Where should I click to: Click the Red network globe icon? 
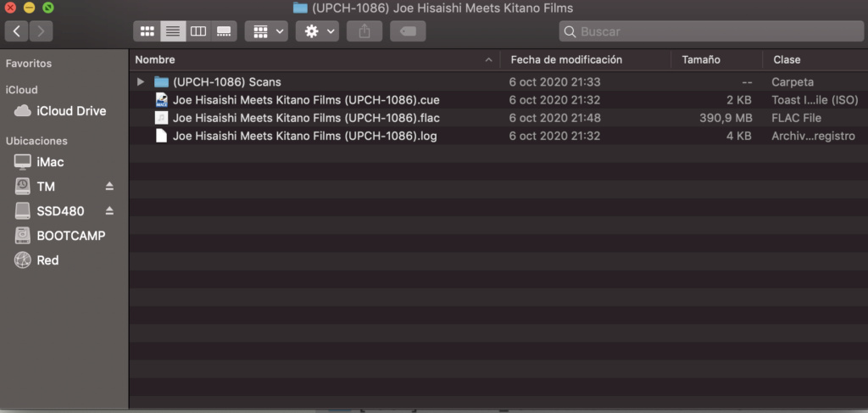[23, 260]
